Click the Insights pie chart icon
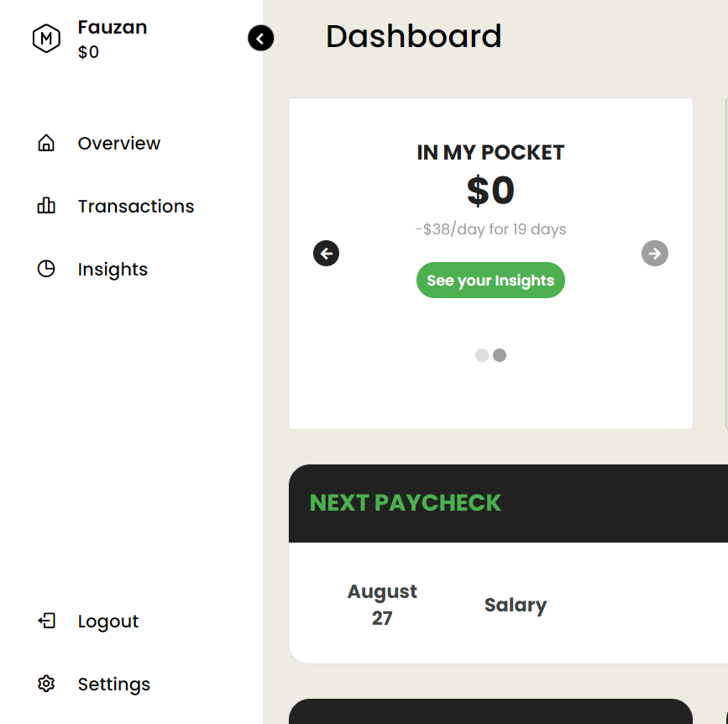The width and height of the screenshot is (728, 724). 46,269
